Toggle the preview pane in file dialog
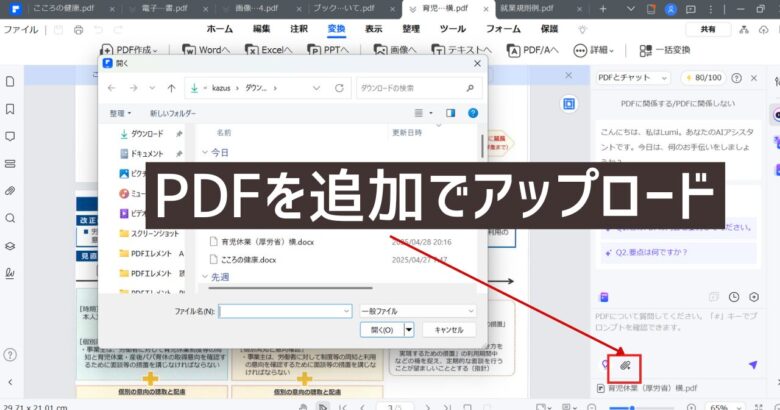This screenshot has width=780, height=410. click(450, 113)
